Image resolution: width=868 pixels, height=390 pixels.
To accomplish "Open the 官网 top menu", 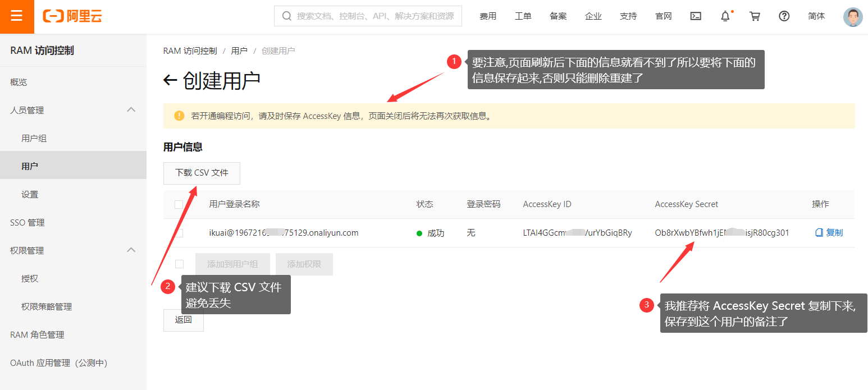I will [x=664, y=16].
